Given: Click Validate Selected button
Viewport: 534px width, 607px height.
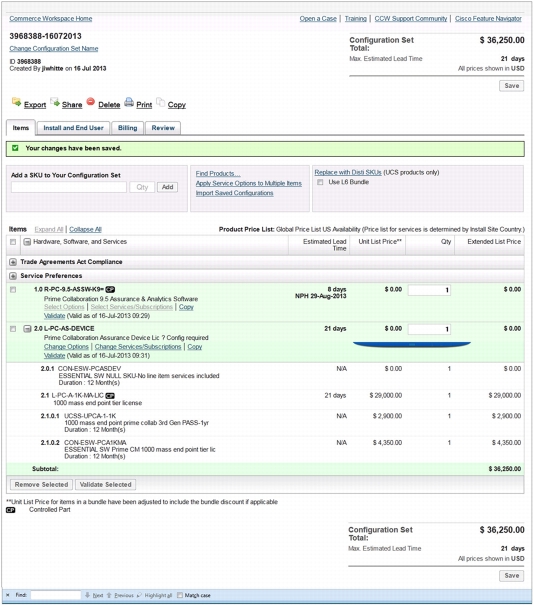Looking at the screenshot, I should point(105,485).
